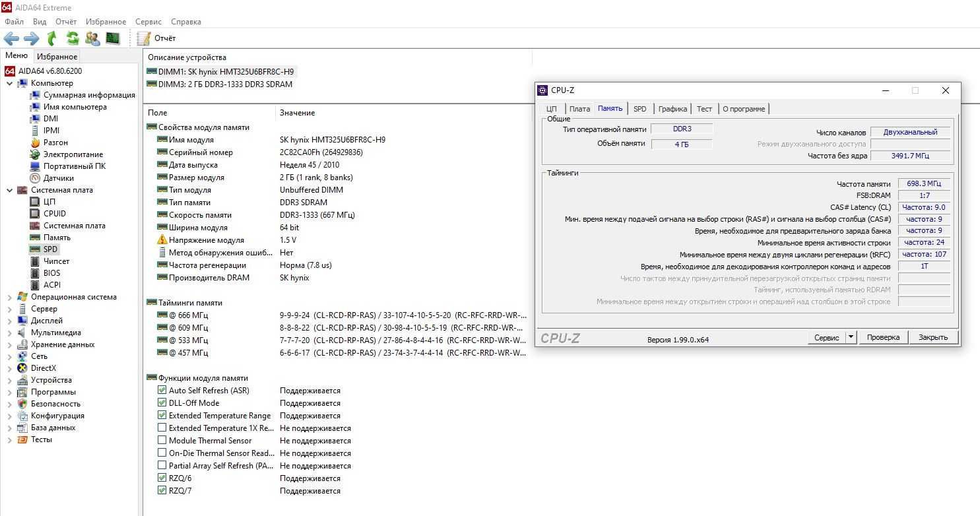Click the Тесты icon in the tree
Viewport: 980px width, 516px height.
tap(22, 439)
